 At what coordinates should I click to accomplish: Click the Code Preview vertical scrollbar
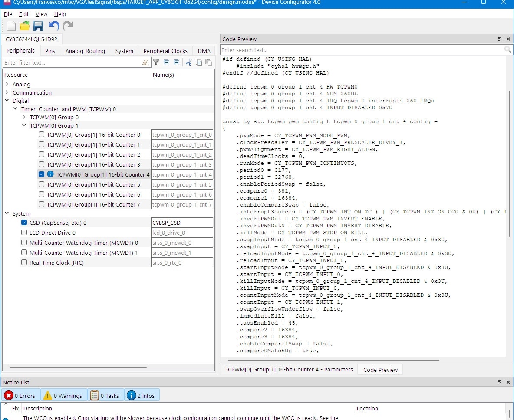pos(510,163)
